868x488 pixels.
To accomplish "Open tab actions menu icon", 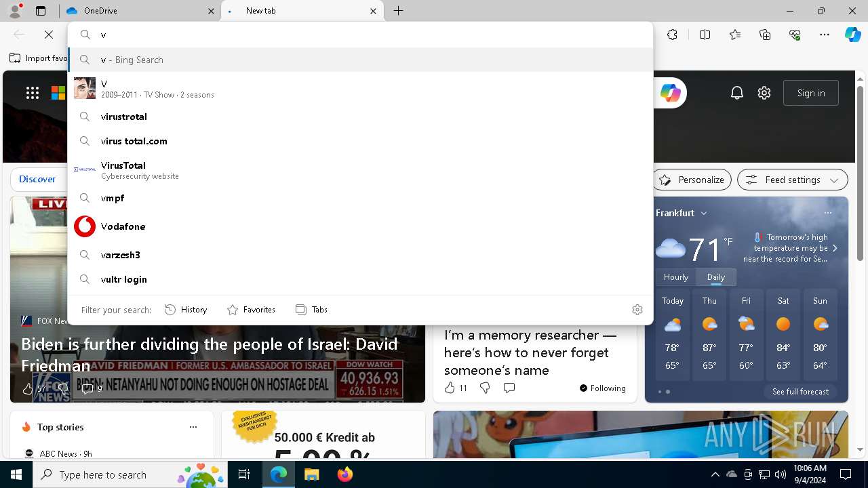I will click(41, 11).
